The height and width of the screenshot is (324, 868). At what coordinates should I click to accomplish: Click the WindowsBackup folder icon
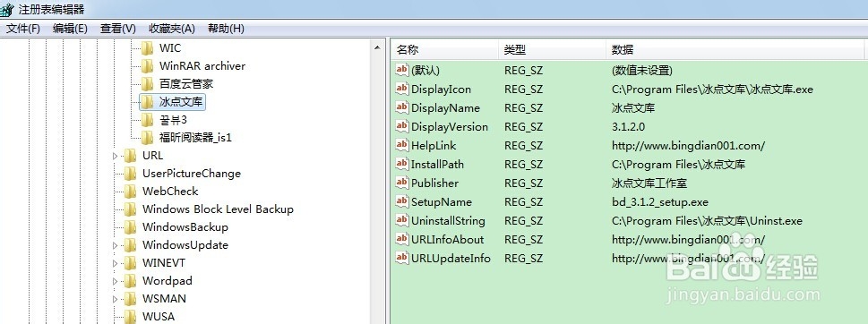tap(130, 227)
